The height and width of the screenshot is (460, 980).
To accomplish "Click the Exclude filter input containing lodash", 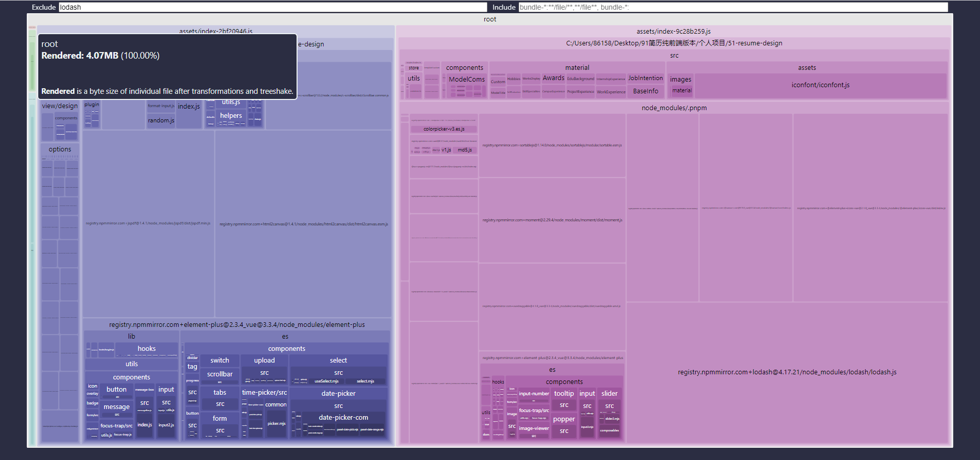I will tap(273, 7).
